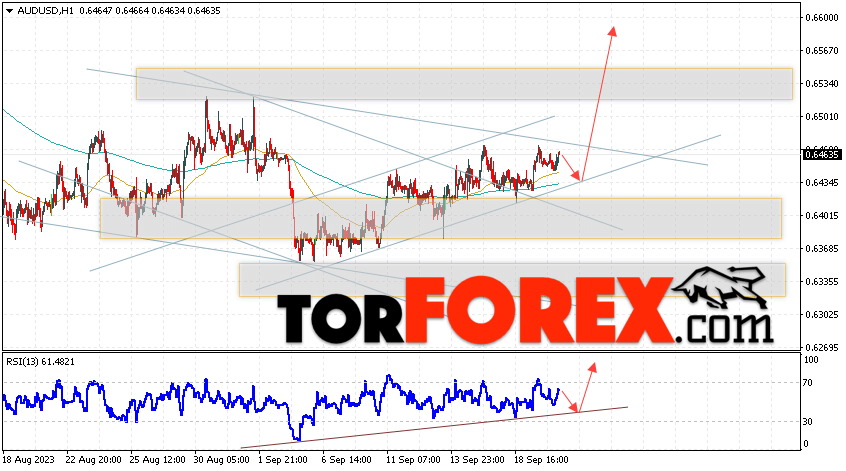This screenshot has height=471, width=846.
Task: Click the RSI 70 level label
Action: tap(808, 383)
